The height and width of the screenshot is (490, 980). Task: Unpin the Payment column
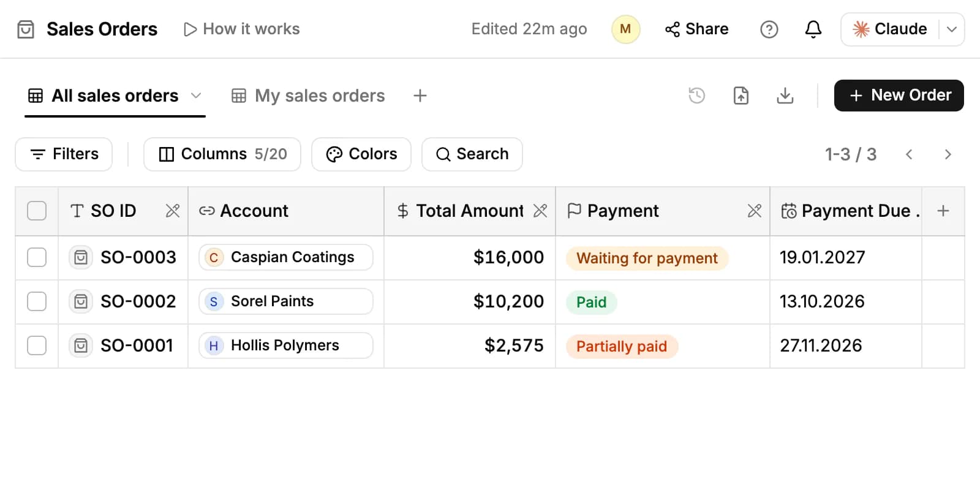click(755, 211)
